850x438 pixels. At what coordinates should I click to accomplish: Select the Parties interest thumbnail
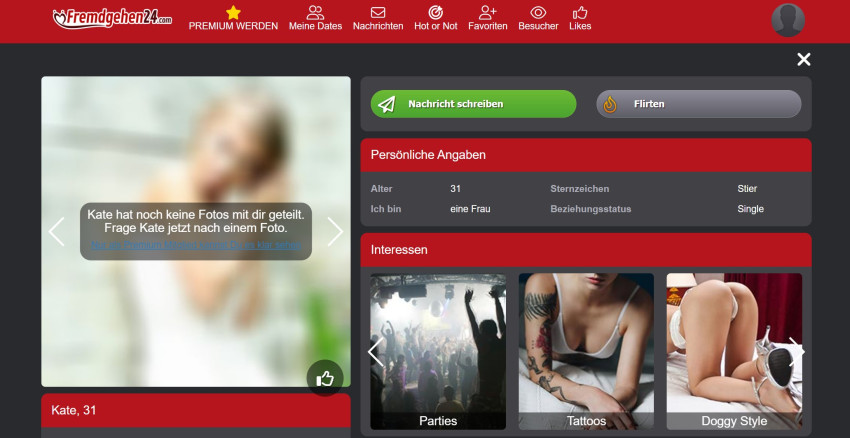438,351
